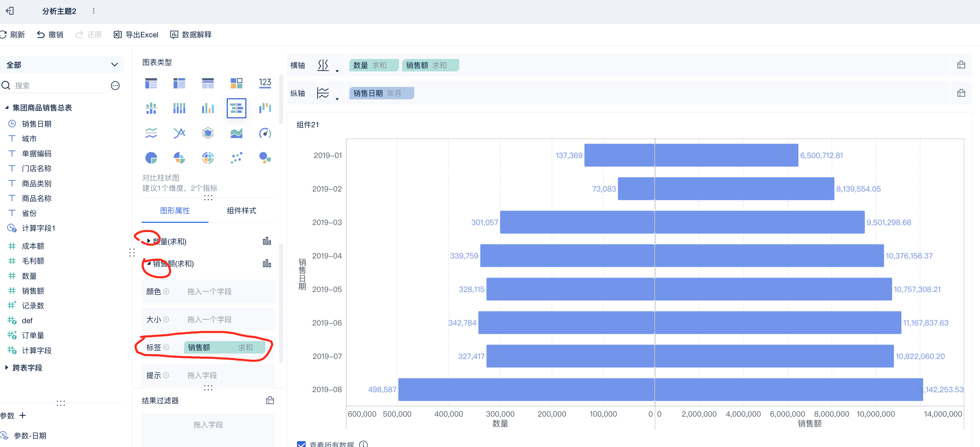Add a new parameter with the plus icon

tap(22, 415)
